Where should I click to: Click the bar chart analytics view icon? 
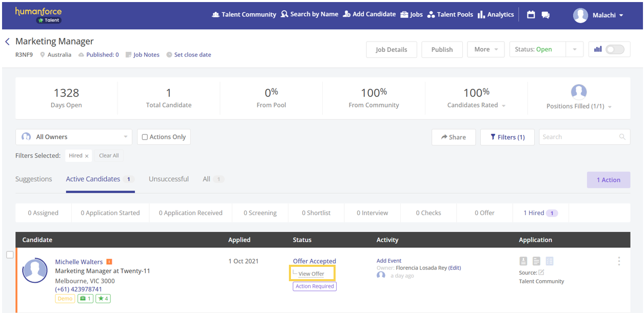pos(598,49)
